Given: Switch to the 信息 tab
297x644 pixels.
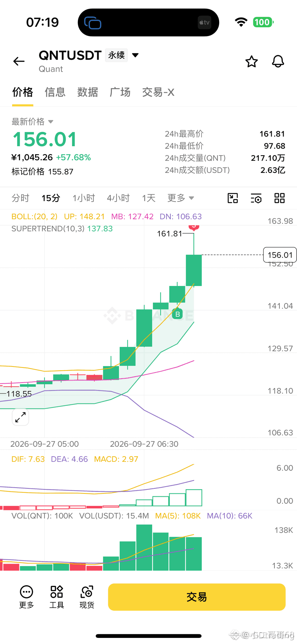Looking at the screenshot, I should tap(55, 92).
